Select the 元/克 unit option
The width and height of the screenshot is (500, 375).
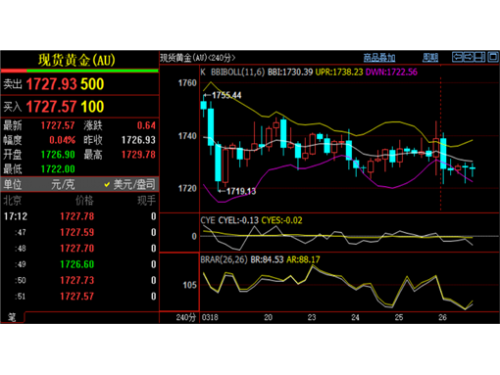click(63, 184)
